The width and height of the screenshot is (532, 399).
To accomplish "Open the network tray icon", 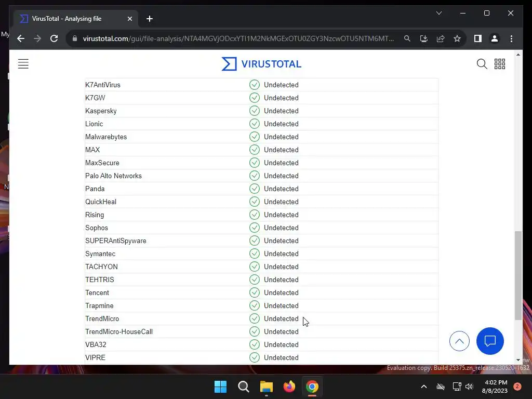I will [457, 387].
